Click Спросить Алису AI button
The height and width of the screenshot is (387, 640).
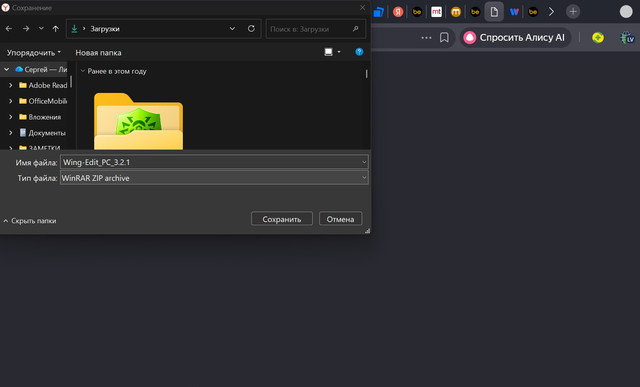(515, 38)
